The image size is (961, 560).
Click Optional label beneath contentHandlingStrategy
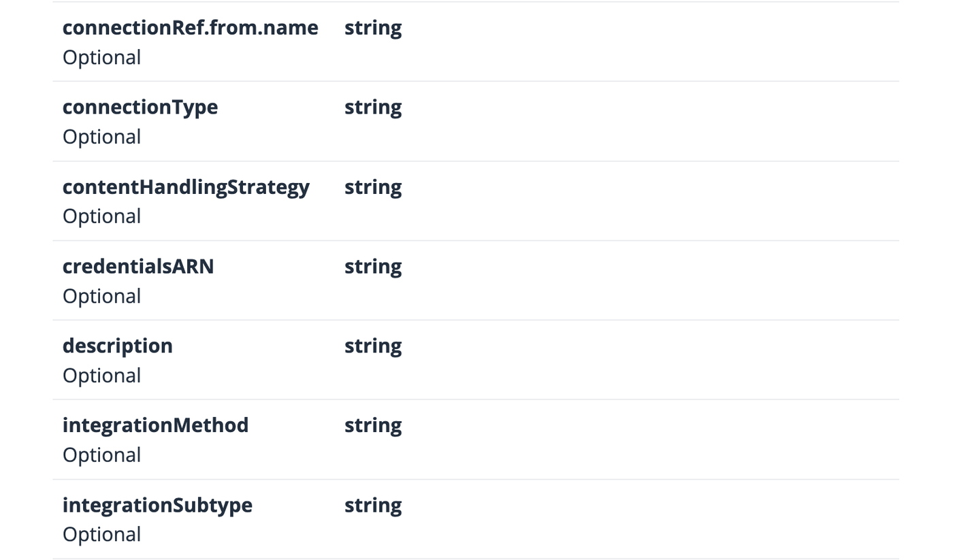pyautogui.click(x=102, y=216)
